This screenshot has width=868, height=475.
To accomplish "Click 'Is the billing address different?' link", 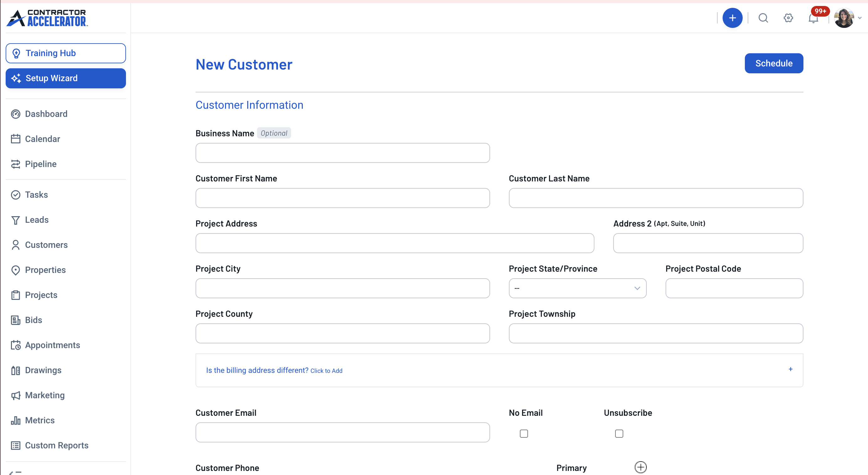I will [274, 370].
